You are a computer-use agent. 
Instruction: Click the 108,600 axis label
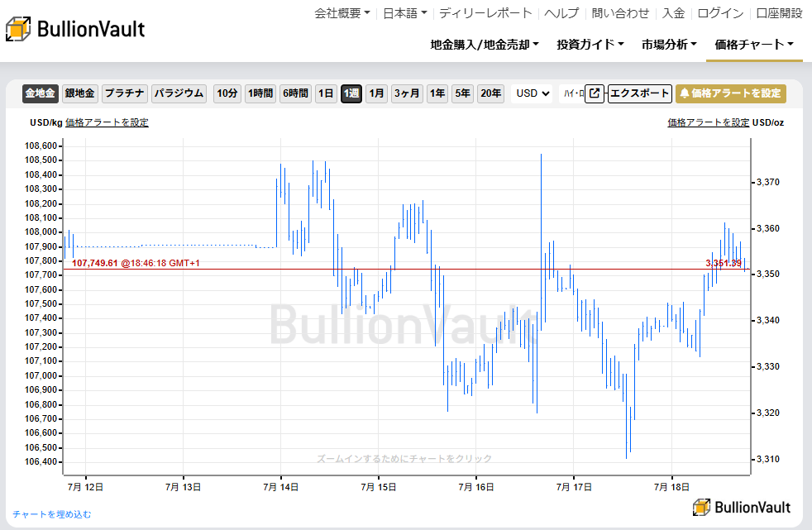pos(41,146)
